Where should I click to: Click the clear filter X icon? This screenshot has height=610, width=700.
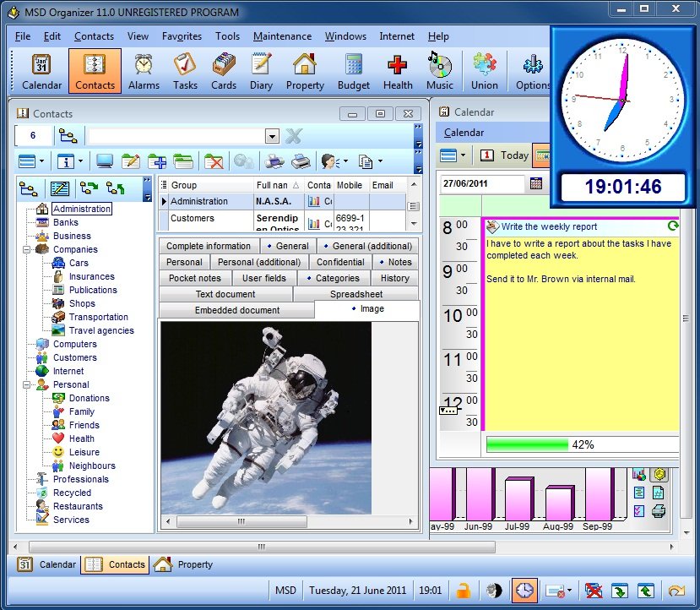(x=293, y=136)
